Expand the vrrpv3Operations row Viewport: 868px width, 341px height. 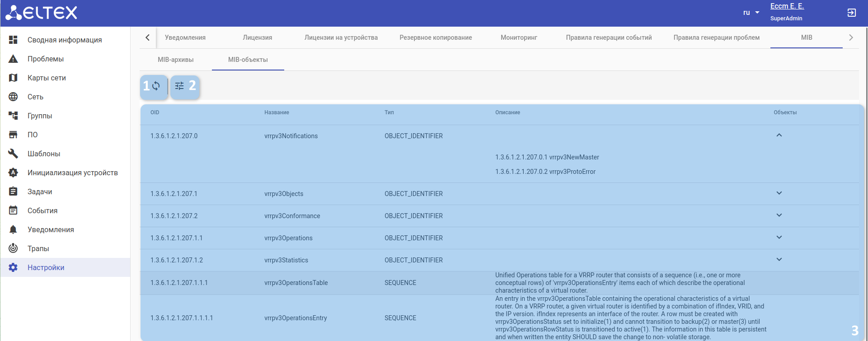(779, 237)
